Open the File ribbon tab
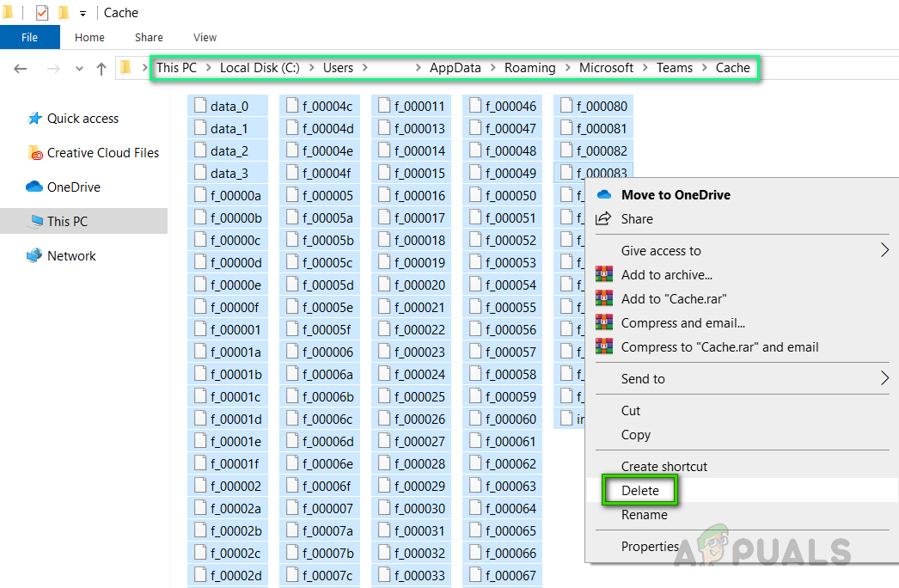The width and height of the screenshot is (899, 588). [x=29, y=37]
